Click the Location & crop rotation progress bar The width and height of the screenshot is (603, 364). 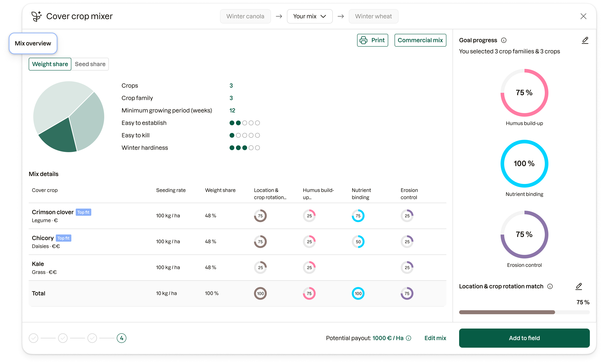coord(524,312)
